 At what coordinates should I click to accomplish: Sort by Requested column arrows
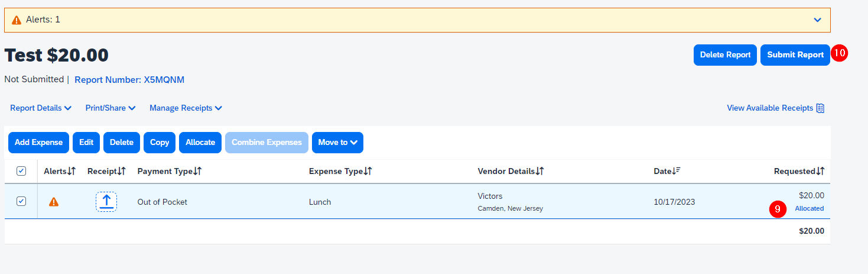tap(820, 171)
